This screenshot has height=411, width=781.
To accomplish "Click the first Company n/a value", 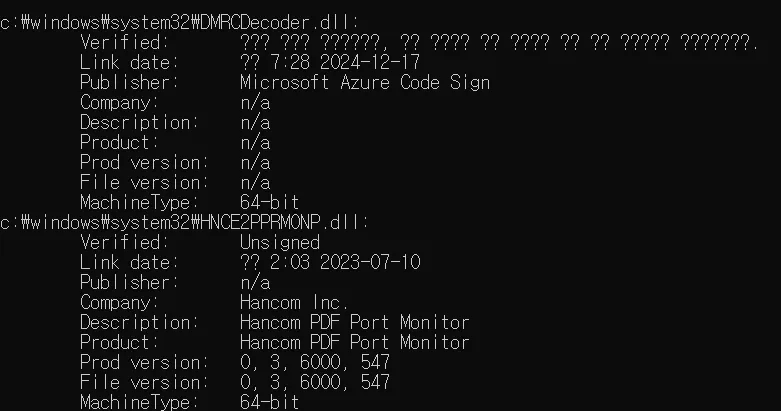I will coord(255,103).
